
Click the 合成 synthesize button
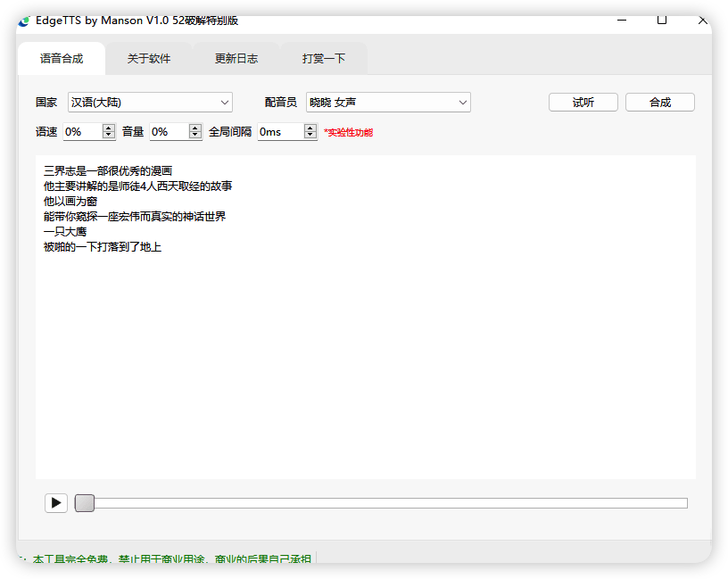(x=660, y=102)
